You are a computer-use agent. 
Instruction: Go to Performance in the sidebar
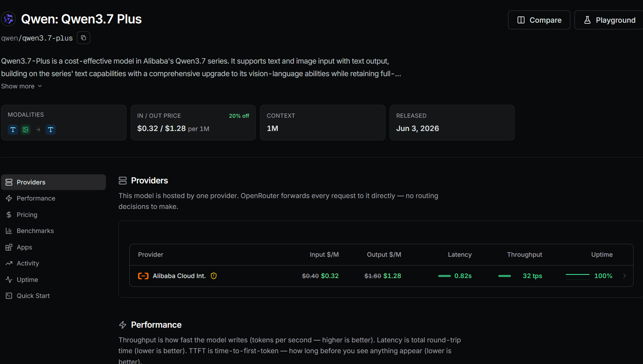pyautogui.click(x=53, y=198)
